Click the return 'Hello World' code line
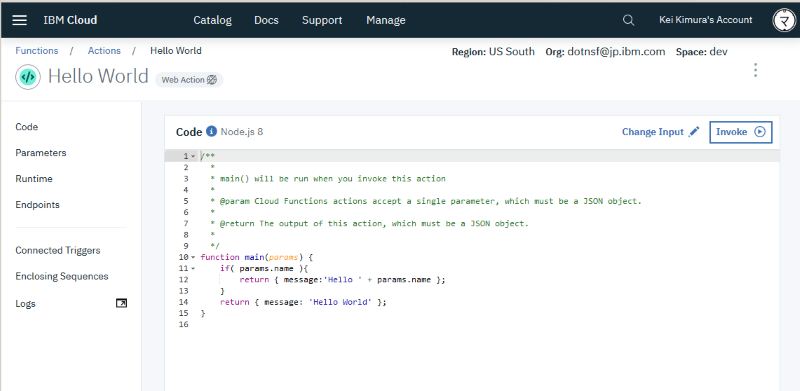The image size is (800, 391). click(303, 302)
